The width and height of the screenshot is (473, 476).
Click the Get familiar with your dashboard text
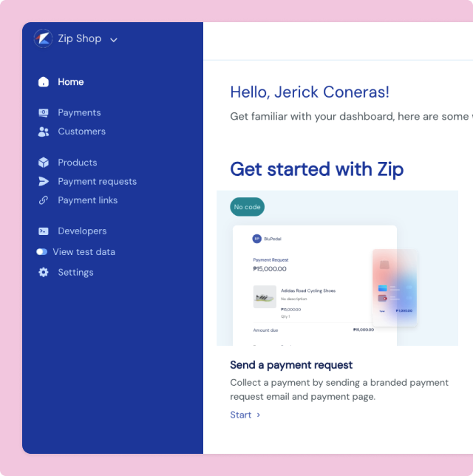351,116
